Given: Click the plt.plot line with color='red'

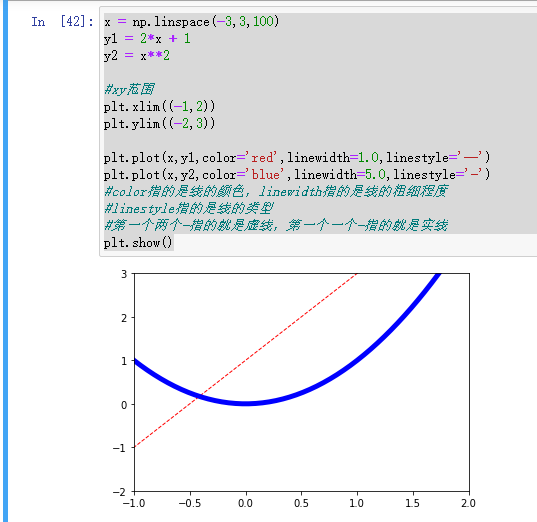Looking at the screenshot, I should [x=297, y=158].
